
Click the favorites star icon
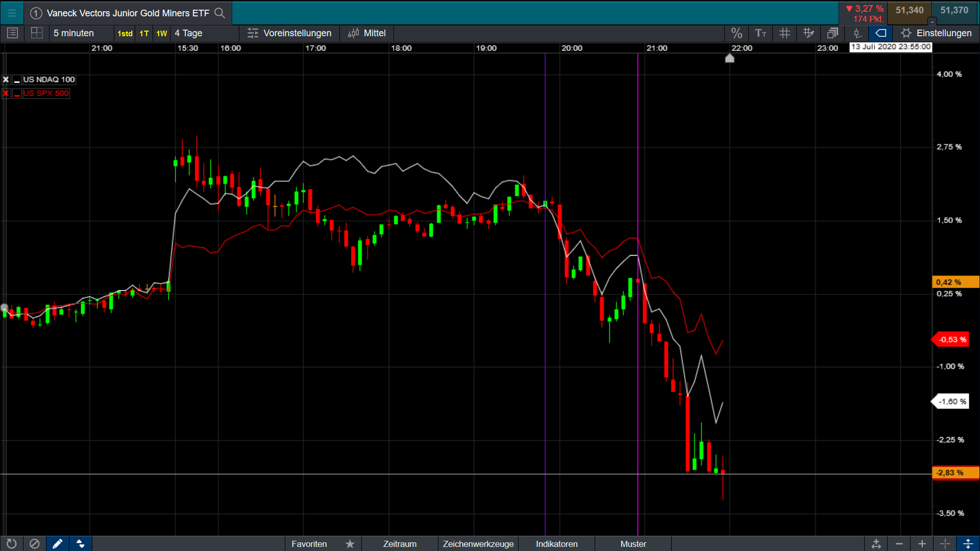tap(350, 544)
